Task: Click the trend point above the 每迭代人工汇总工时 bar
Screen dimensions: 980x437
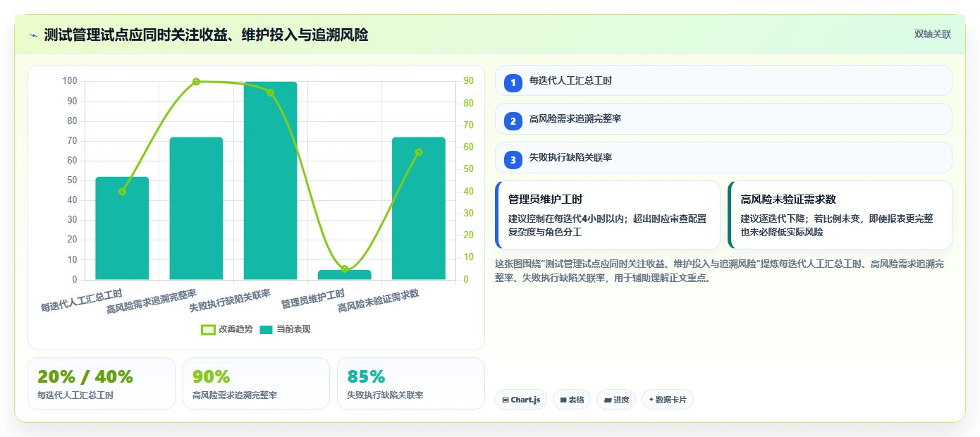Action: tap(122, 192)
